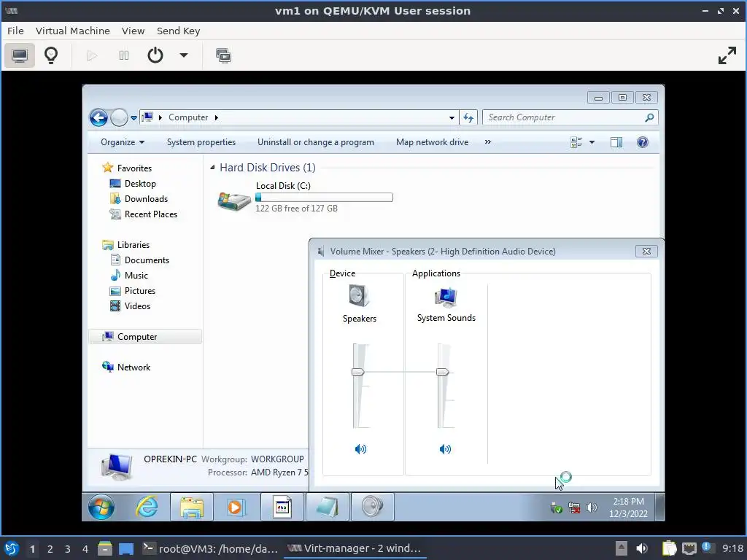747x560 pixels.
Task: Open the Device dropdown label
Action: pos(343,273)
